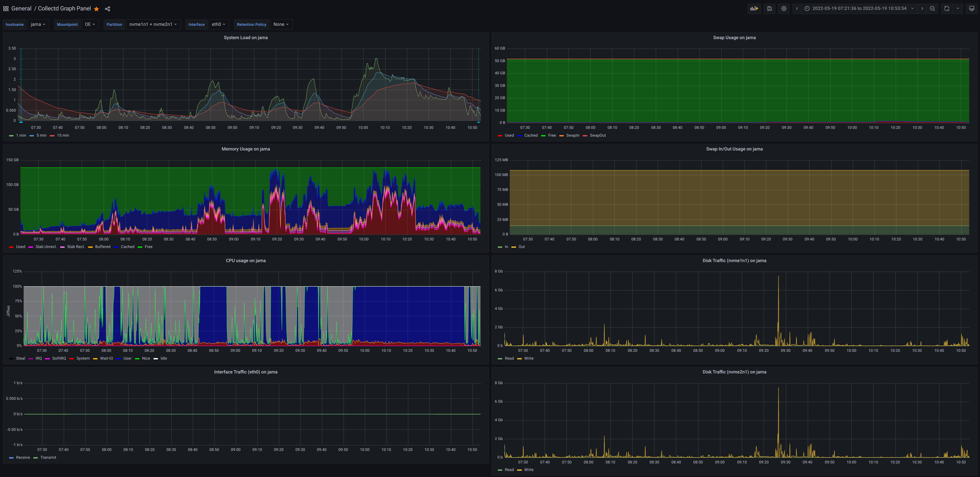Save the dashboard
Screen dimensions: 980x477
(769, 8)
